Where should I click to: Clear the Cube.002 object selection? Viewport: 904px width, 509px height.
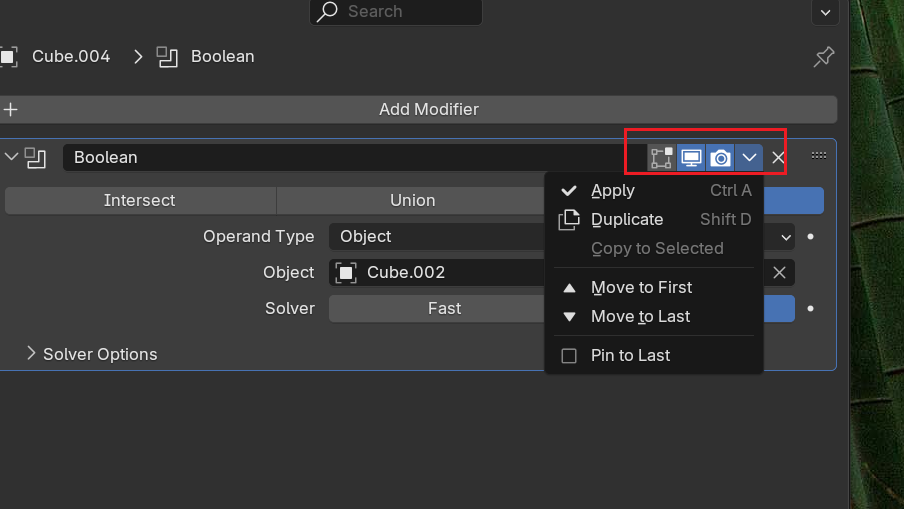779,273
